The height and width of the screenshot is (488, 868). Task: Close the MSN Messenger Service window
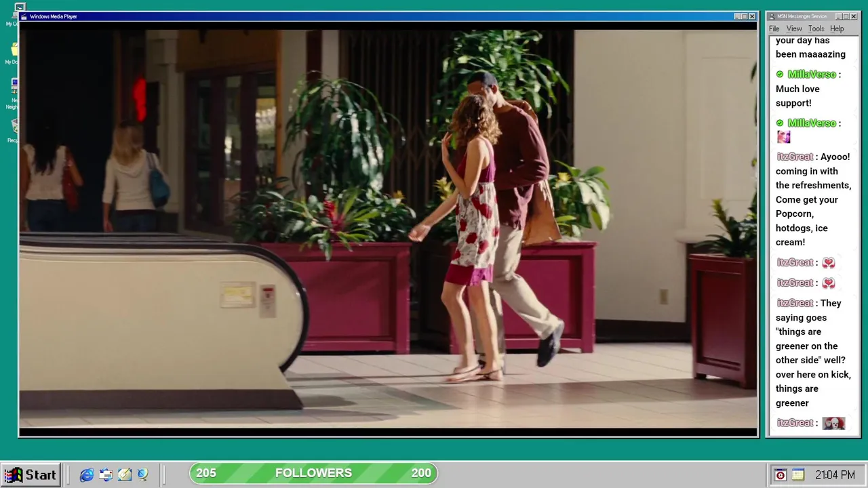[854, 16]
